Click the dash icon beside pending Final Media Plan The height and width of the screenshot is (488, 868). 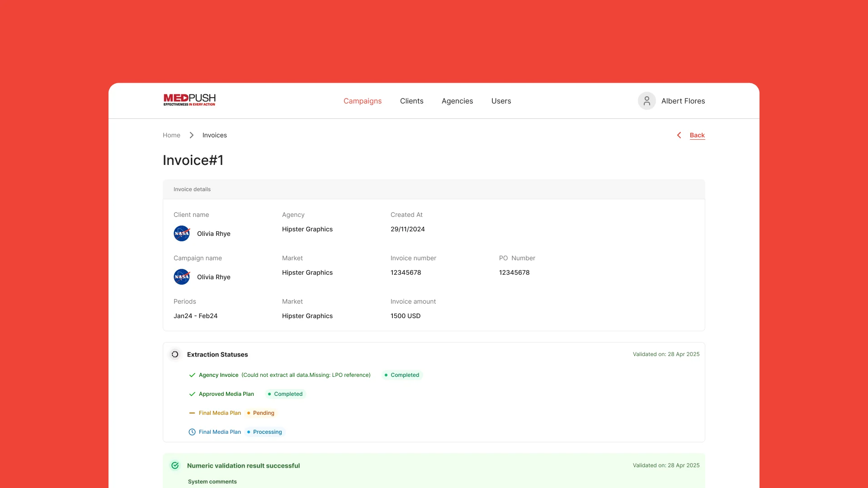tap(192, 413)
